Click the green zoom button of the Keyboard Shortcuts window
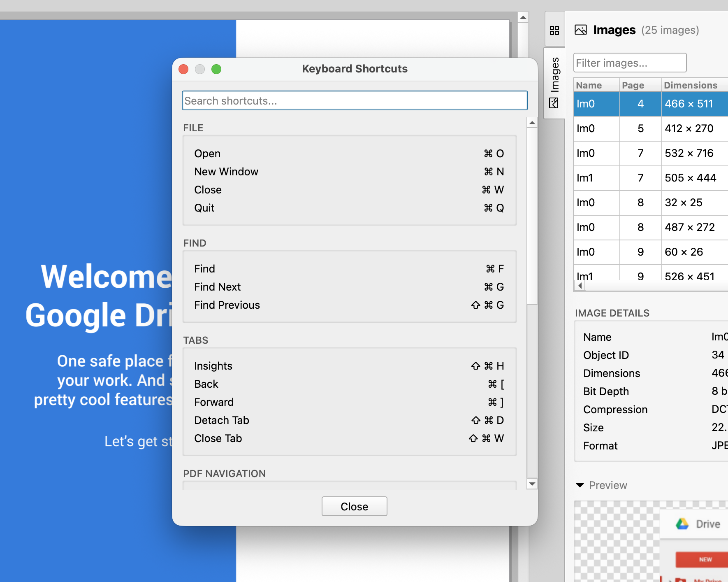Screen dimensions: 728x582 pyautogui.click(x=216, y=69)
